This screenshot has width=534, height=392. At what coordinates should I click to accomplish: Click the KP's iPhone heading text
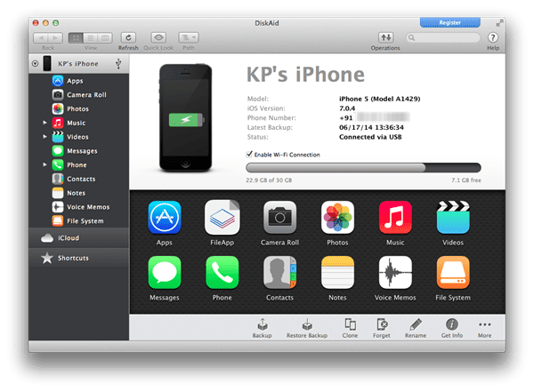305,74
